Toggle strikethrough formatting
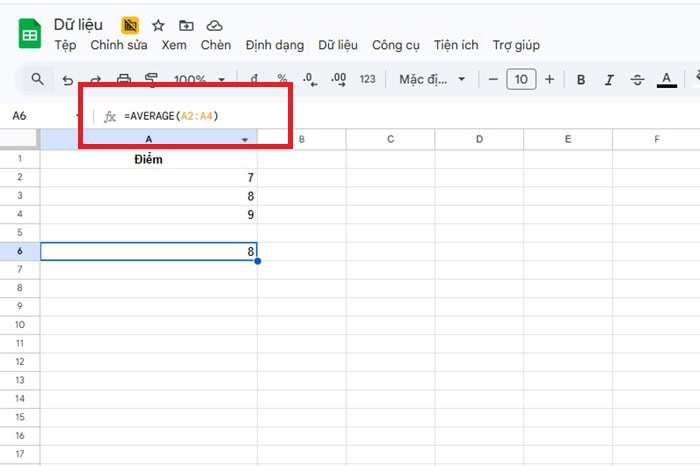This screenshot has height=466, width=700. click(638, 79)
